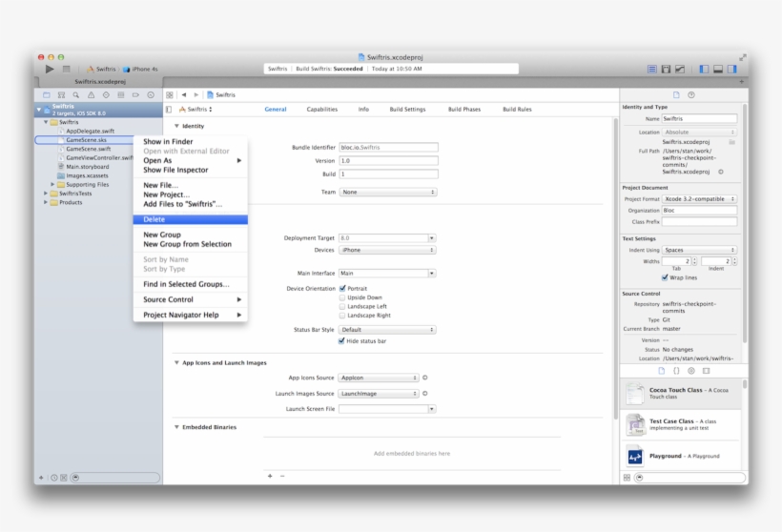Switch to the Version editor
Screen dimensions: 782x532
coord(680,69)
